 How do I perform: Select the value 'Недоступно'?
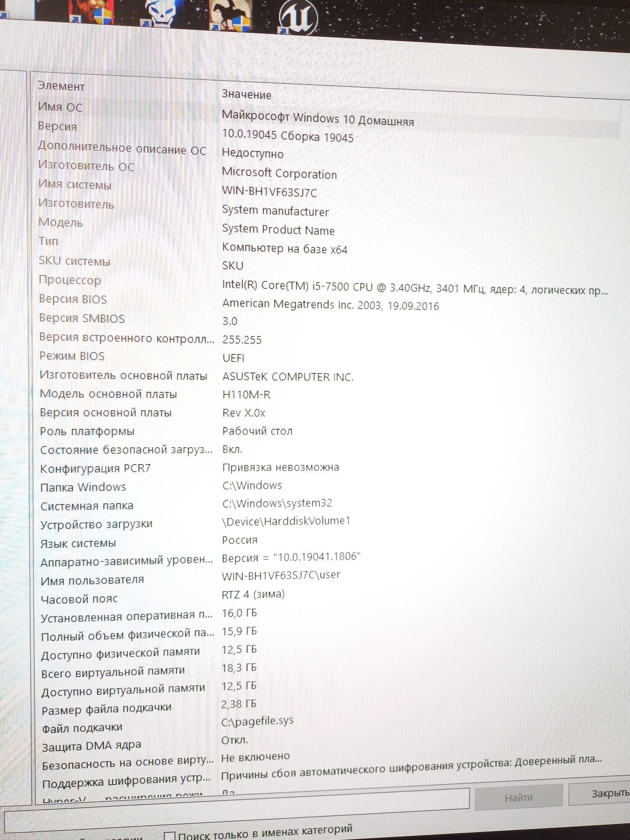tap(253, 154)
